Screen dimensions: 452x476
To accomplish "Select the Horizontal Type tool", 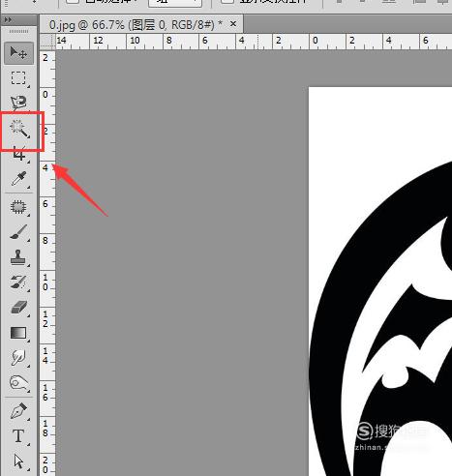I will pos(18,436).
